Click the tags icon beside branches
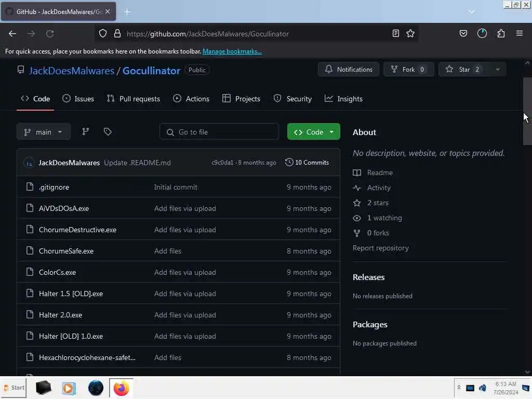Screen dimensions: 532x399 click(108, 131)
